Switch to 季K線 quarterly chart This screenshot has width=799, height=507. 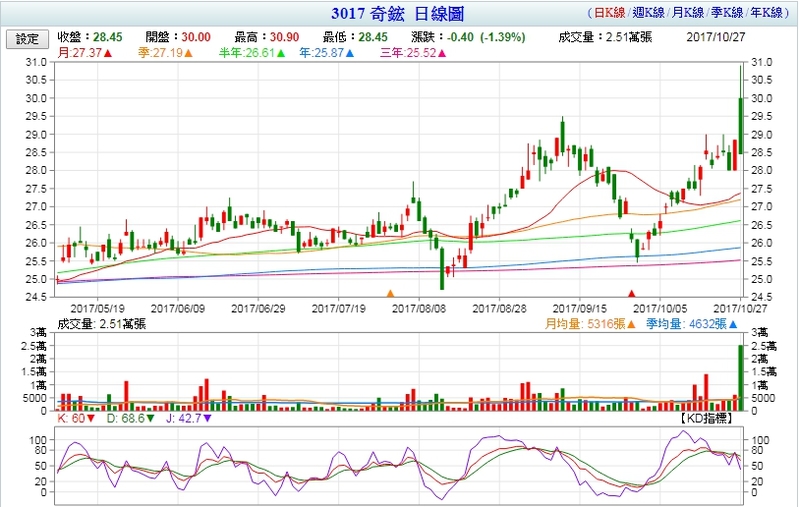pos(727,13)
